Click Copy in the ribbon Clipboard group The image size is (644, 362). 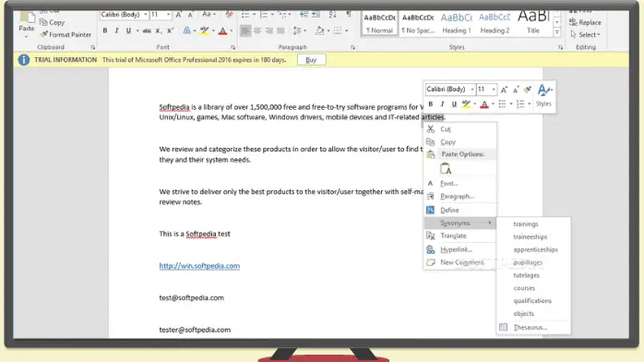click(53, 22)
